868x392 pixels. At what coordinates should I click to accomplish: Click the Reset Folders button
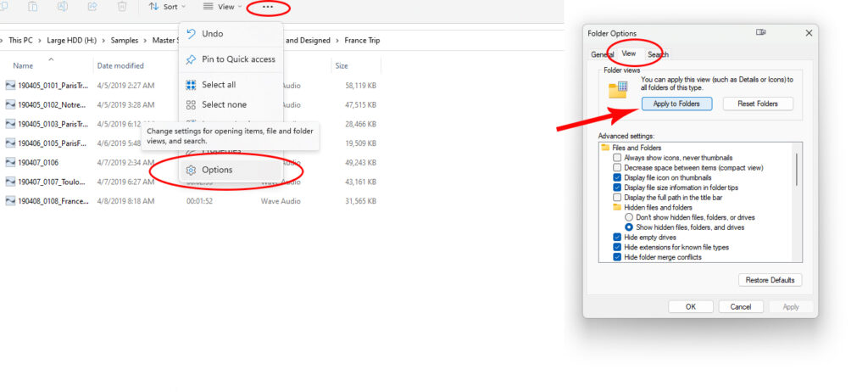[758, 104]
